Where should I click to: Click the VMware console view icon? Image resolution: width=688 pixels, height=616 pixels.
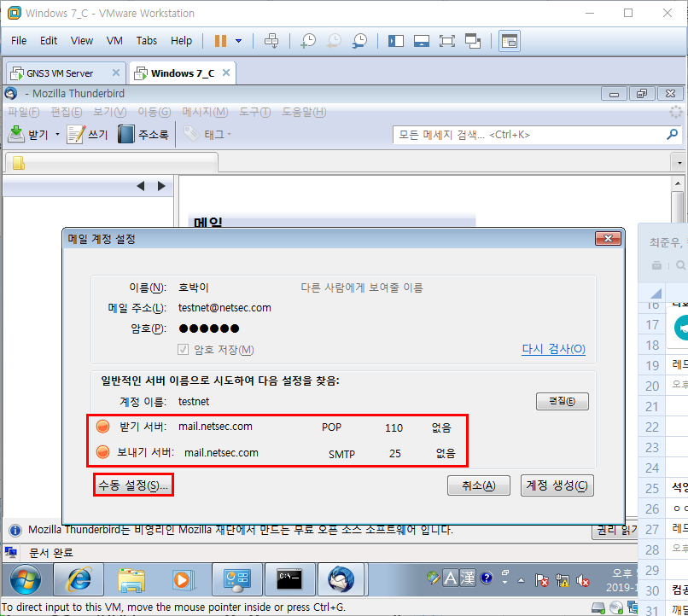tap(510, 41)
